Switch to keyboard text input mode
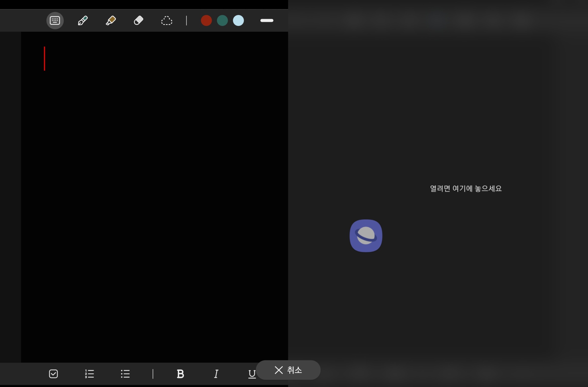 click(x=55, y=21)
